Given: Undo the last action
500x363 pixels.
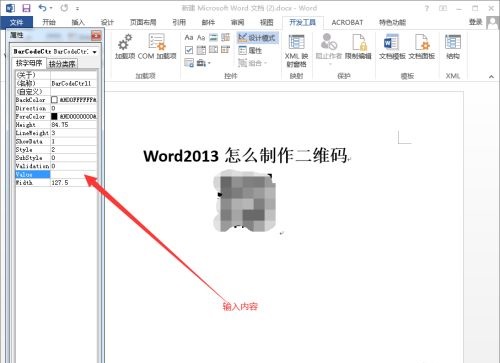Looking at the screenshot, I should (42, 8).
